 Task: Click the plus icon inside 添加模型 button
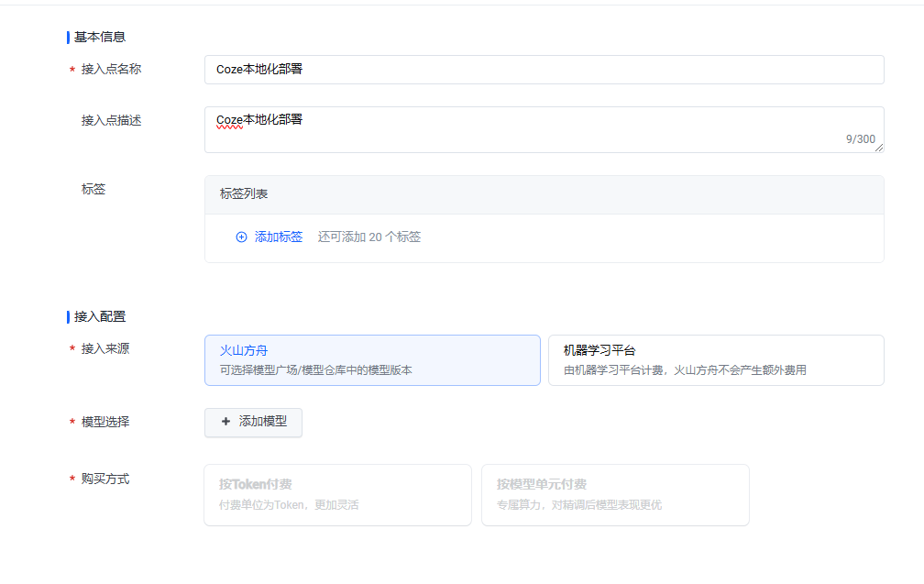pos(225,422)
